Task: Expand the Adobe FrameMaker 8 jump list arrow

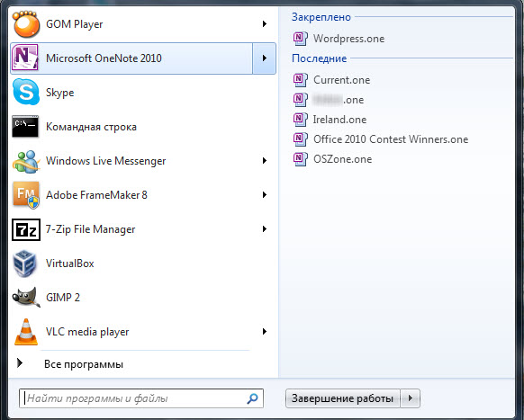Action: point(265,194)
